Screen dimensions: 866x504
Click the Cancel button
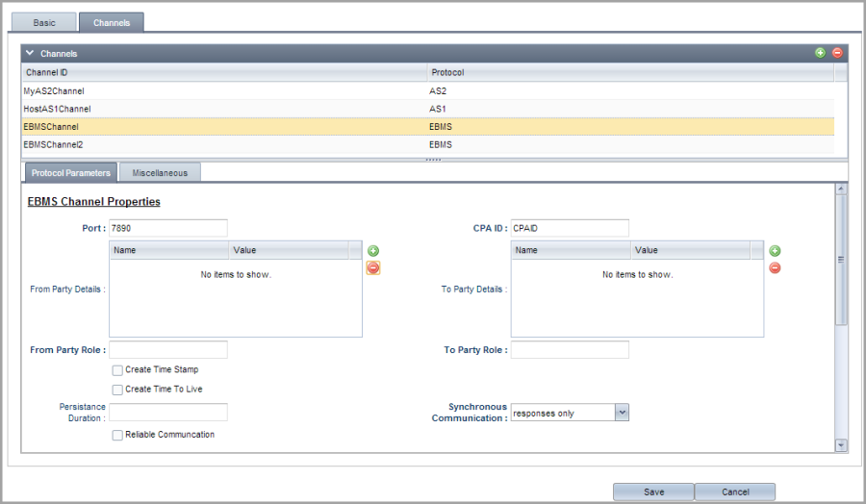point(734,491)
